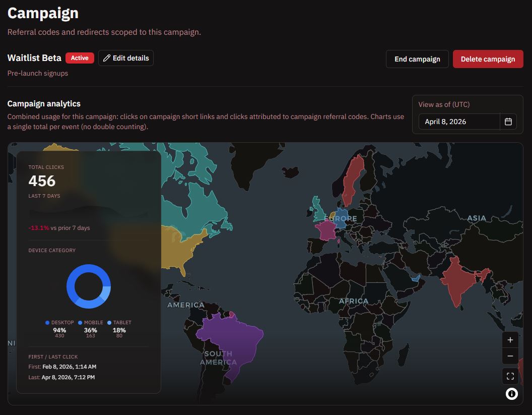The width and height of the screenshot is (532, 415).
Task: Click the map zoom out minus icon
Action: (x=510, y=356)
